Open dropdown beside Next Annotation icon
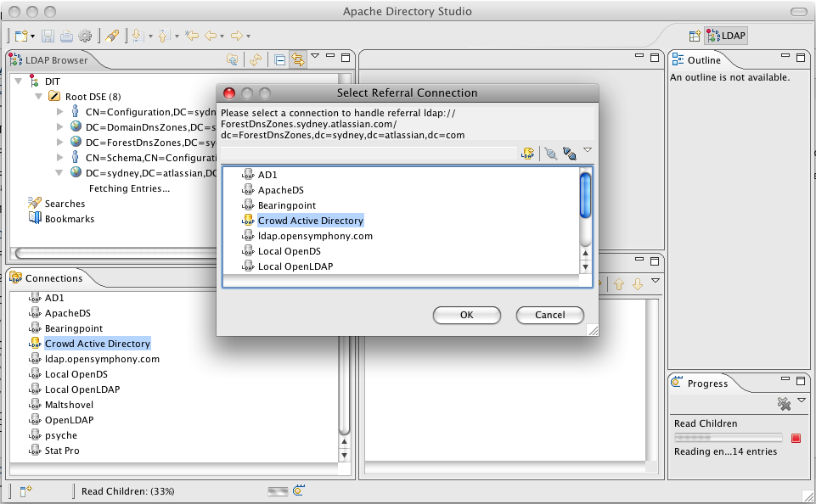The image size is (816, 504). coord(150,36)
